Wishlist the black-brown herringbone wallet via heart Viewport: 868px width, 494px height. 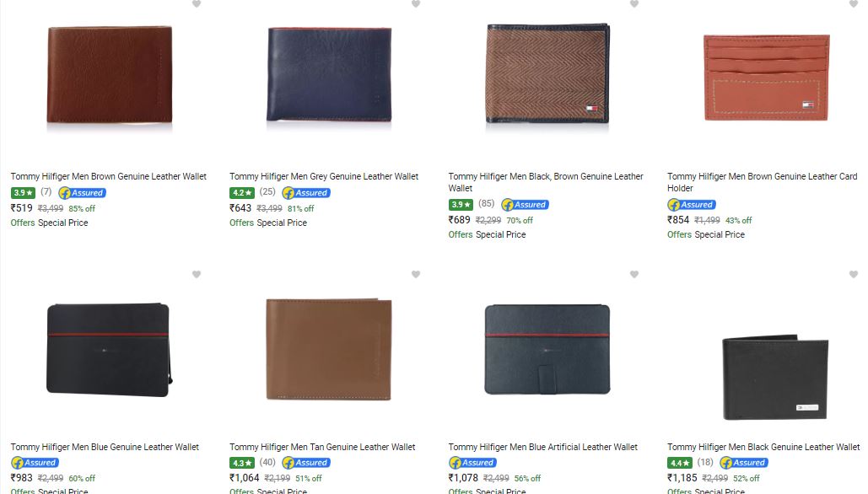tap(634, 4)
